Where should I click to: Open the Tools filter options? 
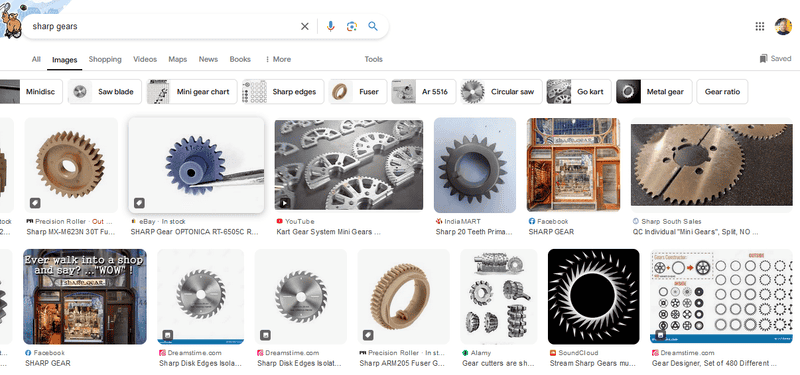[373, 59]
